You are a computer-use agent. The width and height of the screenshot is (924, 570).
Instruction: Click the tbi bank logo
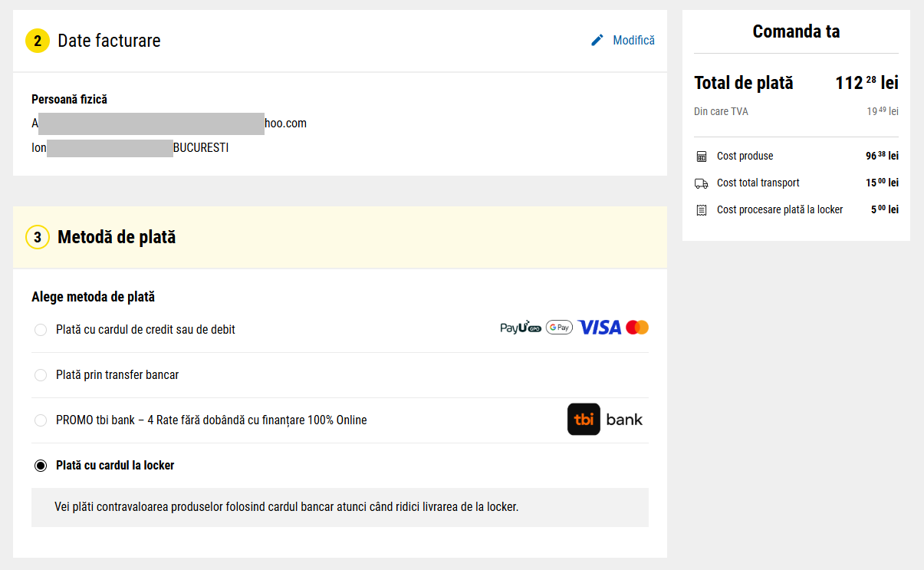click(x=605, y=420)
